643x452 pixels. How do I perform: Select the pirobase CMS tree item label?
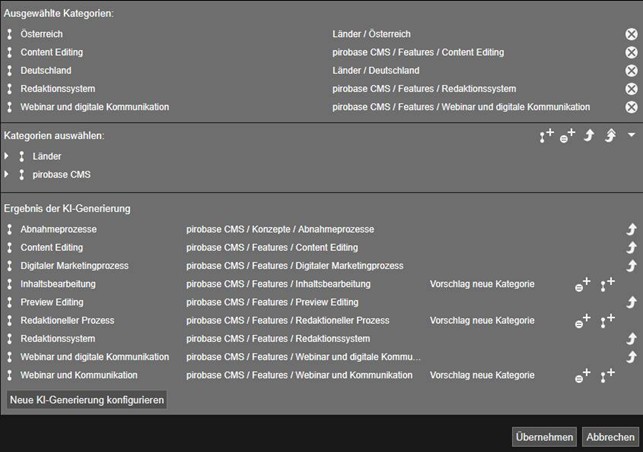point(61,174)
